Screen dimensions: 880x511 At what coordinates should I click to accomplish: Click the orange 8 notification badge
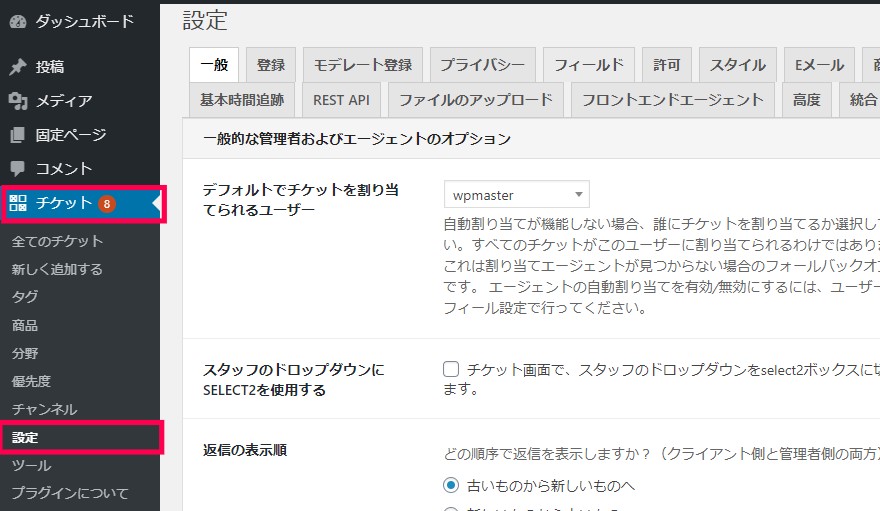click(x=107, y=204)
